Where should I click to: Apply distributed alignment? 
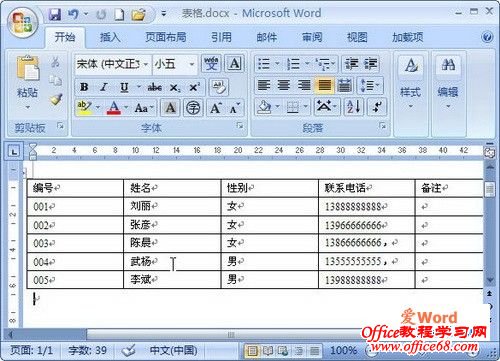(344, 85)
